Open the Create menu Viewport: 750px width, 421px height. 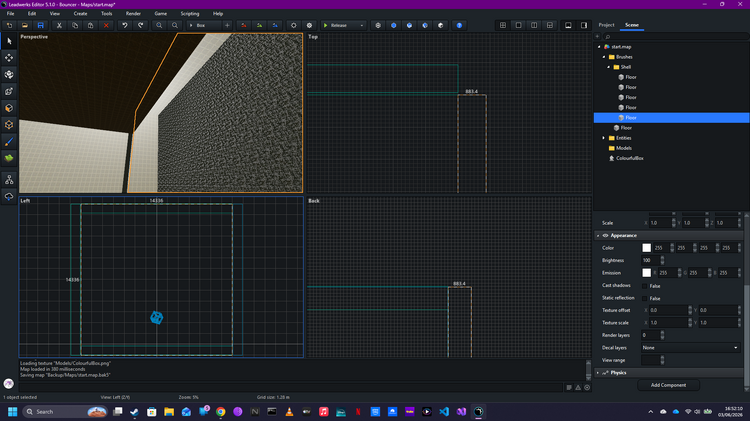[x=80, y=13]
